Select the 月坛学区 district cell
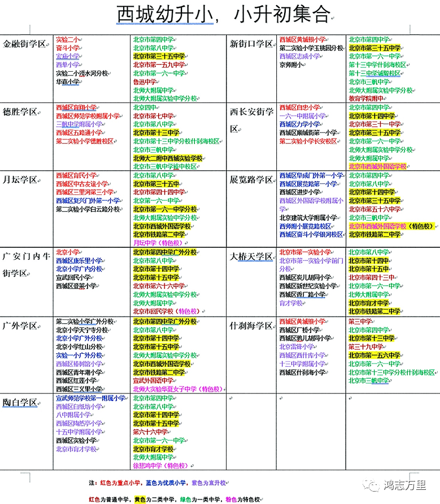 tap(27, 209)
